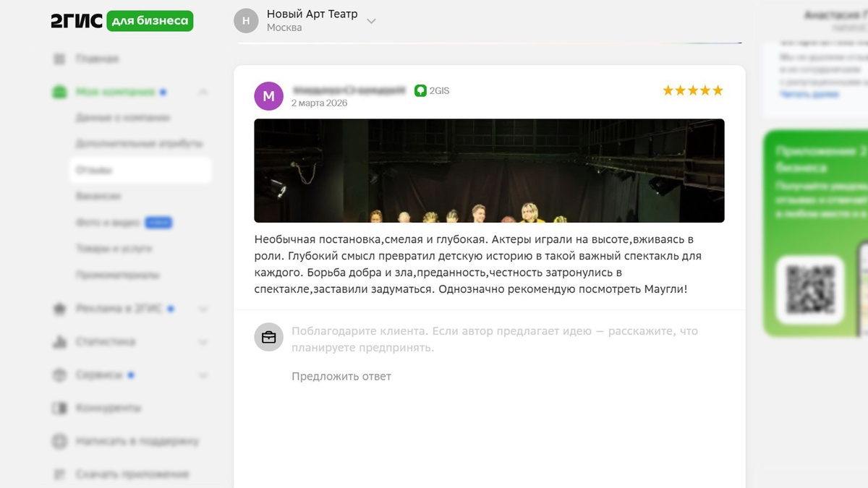Image resolution: width=868 pixels, height=488 pixels.
Task: Open «Фото и видео» in the sidebar
Action: (108, 223)
